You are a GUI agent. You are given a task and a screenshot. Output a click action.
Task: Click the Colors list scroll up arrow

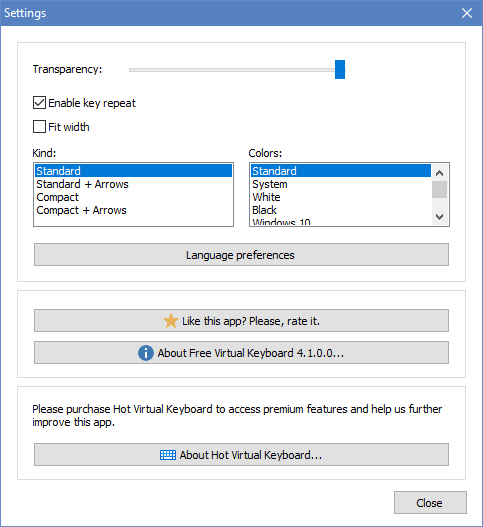(439, 173)
